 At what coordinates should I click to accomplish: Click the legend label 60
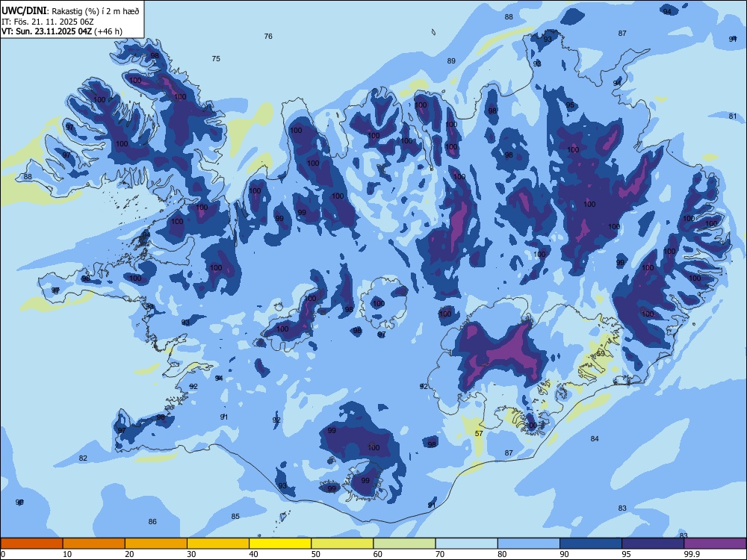[378, 554]
